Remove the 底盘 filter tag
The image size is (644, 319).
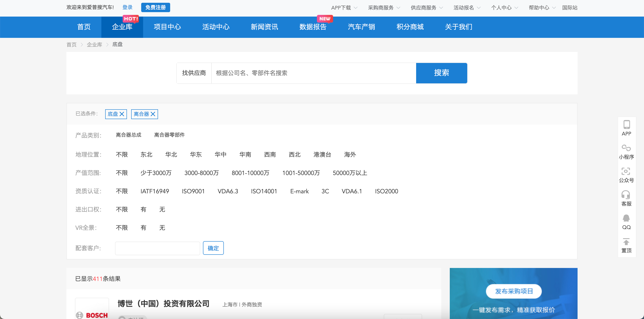click(x=122, y=114)
